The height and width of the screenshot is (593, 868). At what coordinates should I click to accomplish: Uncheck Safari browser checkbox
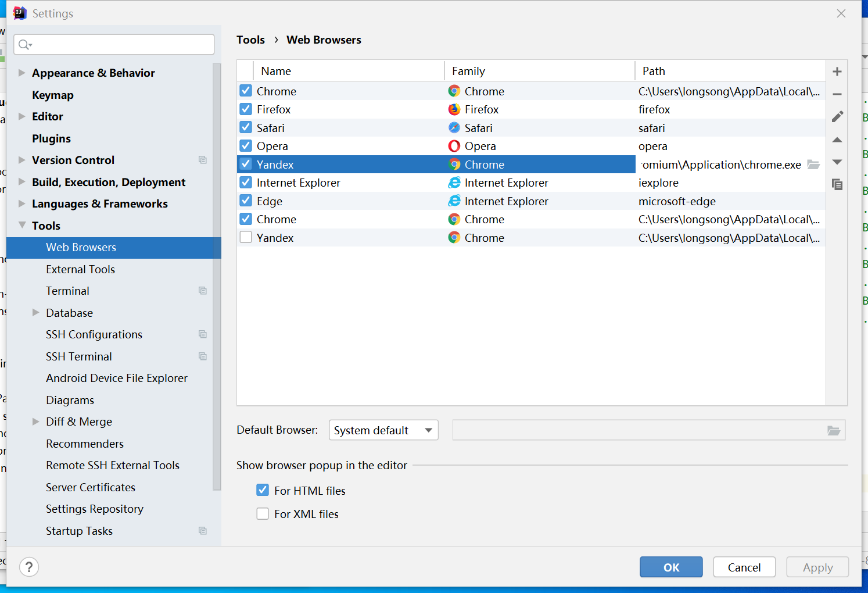point(246,127)
